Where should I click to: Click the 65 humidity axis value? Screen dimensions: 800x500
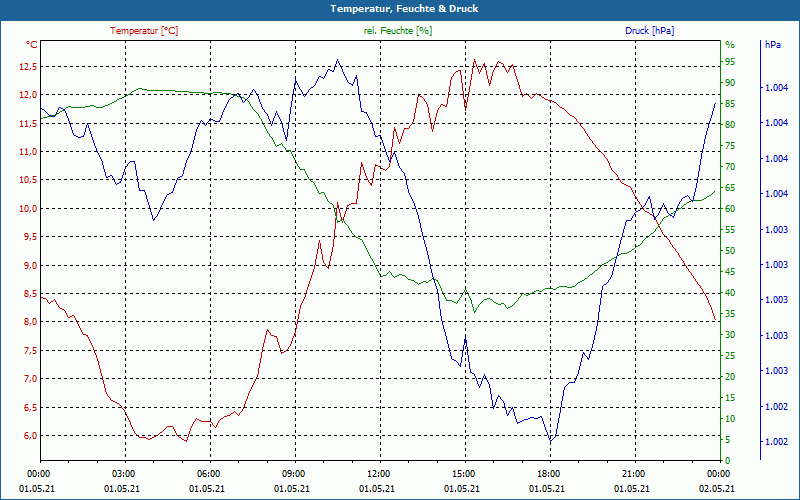(x=730, y=188)
